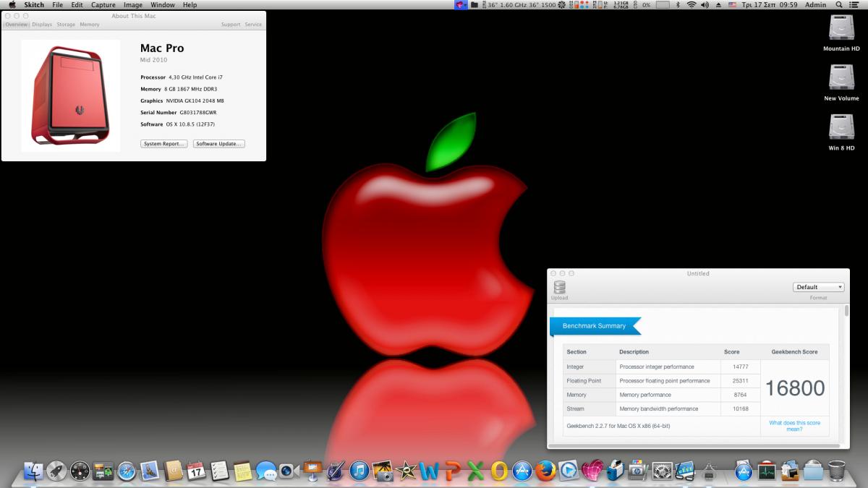Open the Help menu

tap(190, 5)
